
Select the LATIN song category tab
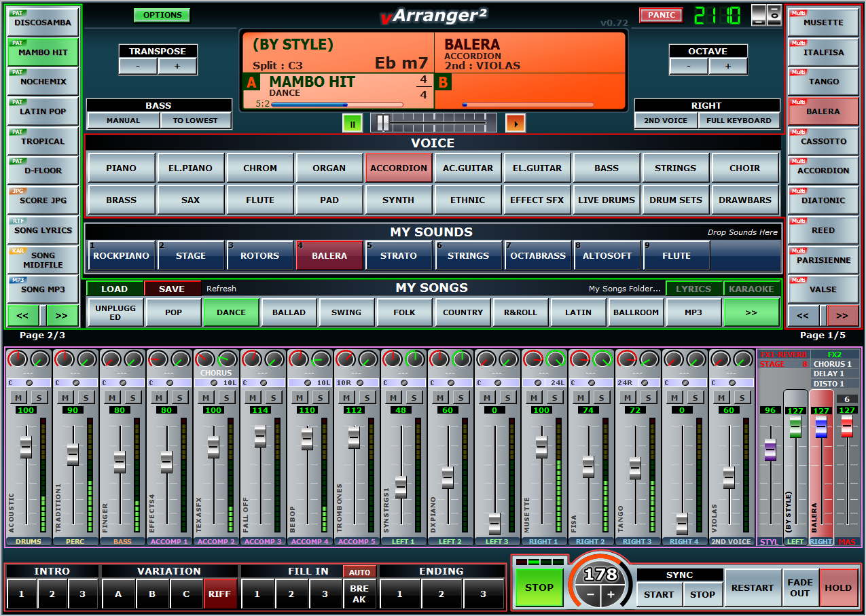pos(578,312)
